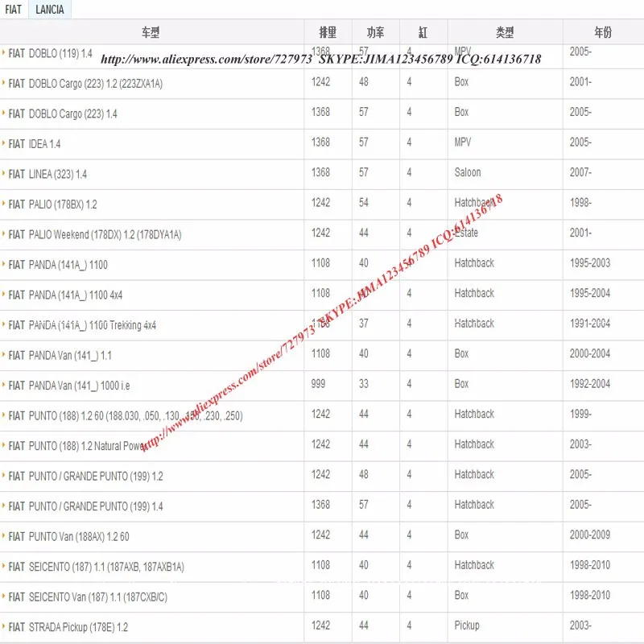Click 999 displacement in PANDA Van 1000 row
644x644 pixels.
coord(318,384)
